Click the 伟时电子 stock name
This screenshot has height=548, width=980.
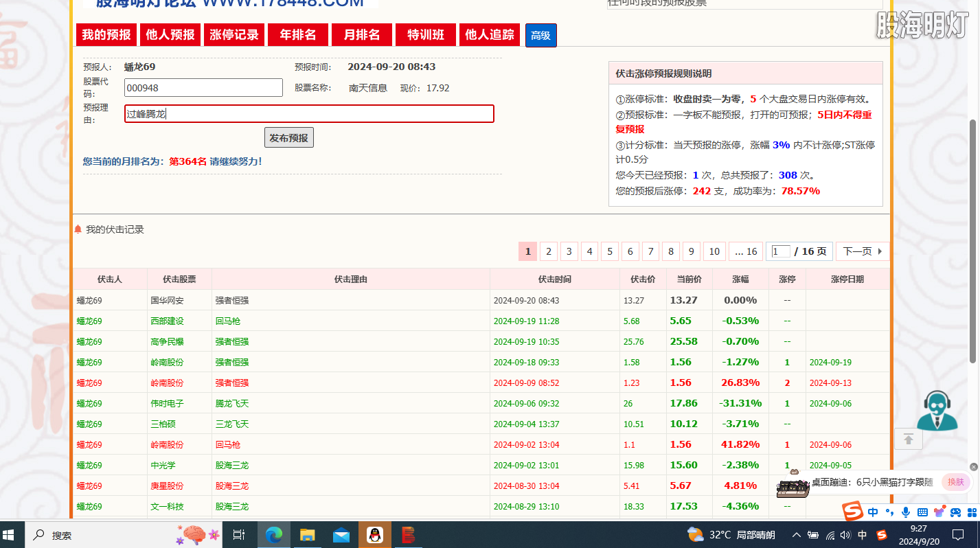(x=168, y=404)
